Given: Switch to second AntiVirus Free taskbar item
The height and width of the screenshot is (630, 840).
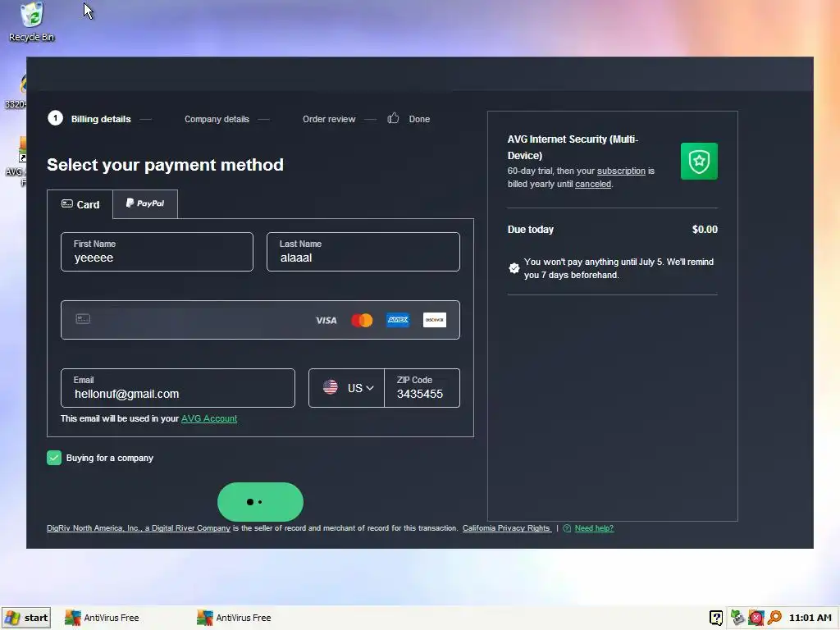Looking at the screenshot, I should click(234, 618).
